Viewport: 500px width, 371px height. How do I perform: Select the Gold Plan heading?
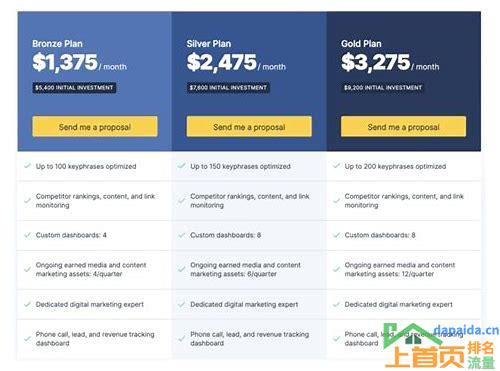click(361, 44)
